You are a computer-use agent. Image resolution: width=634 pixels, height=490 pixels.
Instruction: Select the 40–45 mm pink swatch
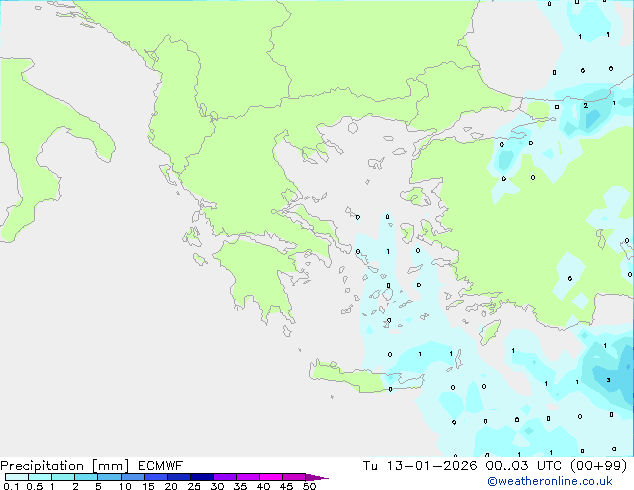click(271, 477)
